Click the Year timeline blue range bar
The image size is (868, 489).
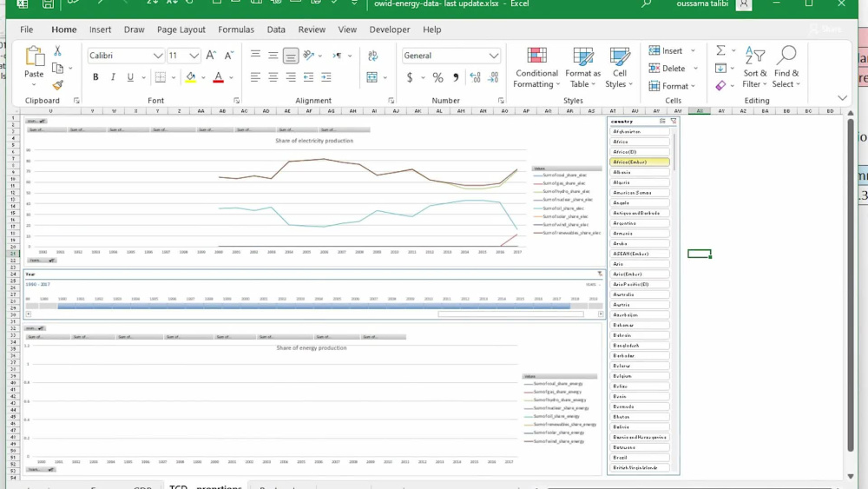(314, 306)
